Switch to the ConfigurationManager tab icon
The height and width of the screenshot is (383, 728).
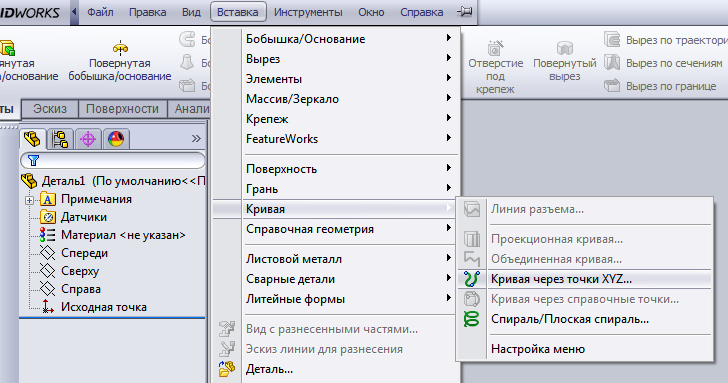88,139
